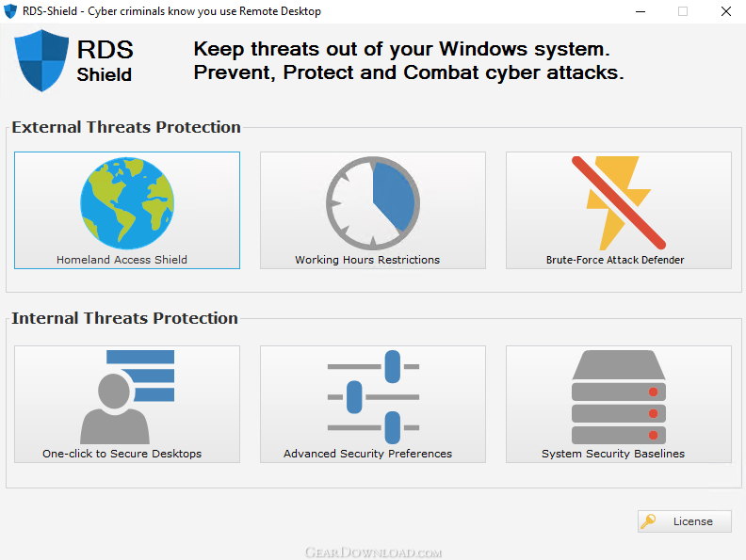This screenshot has height=560, width=746.
Task: Click One-click to Secure Desktops text
Action: click(122, 454)
